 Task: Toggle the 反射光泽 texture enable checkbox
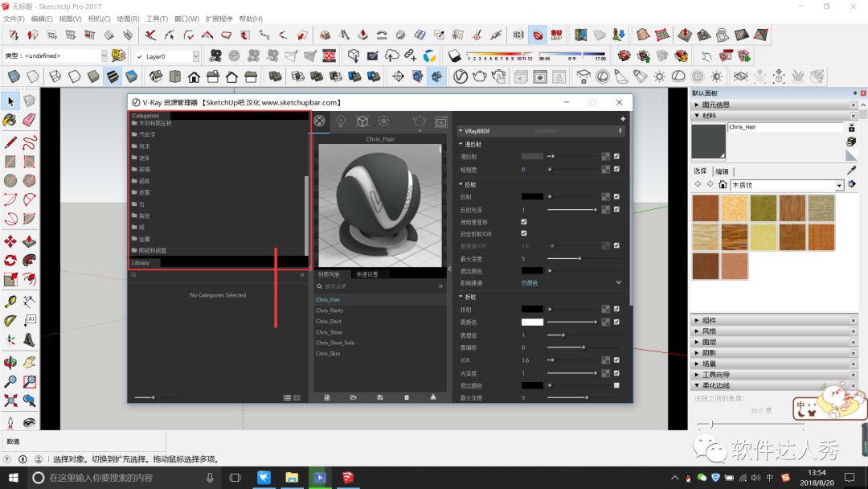click(616, 209)
